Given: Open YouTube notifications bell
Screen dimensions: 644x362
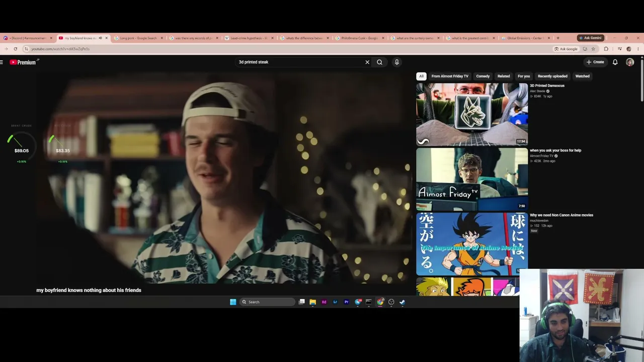Looking at the screenshot, I should click(615, 62).
